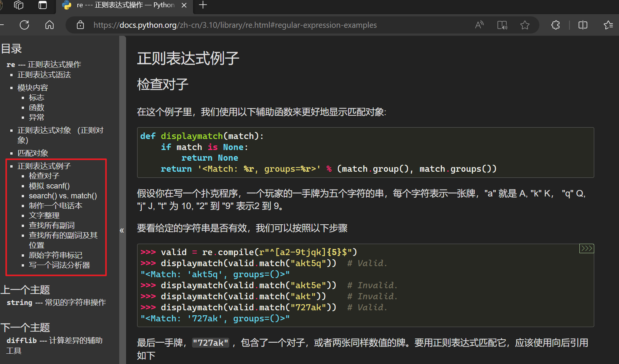Go to 匹配对象 section link
Viewport: 619px width, 364px height.
tap(33, 153)
